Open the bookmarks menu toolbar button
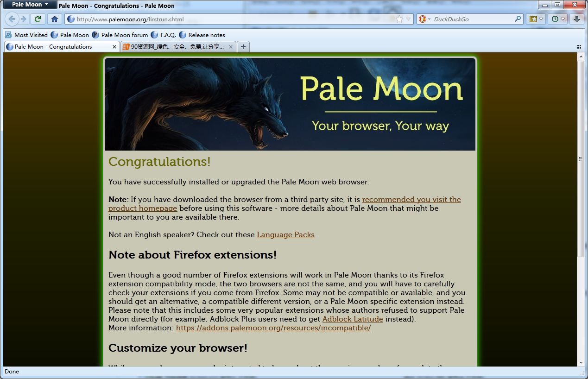Viewport: 588px width, 379px height. 536,19
